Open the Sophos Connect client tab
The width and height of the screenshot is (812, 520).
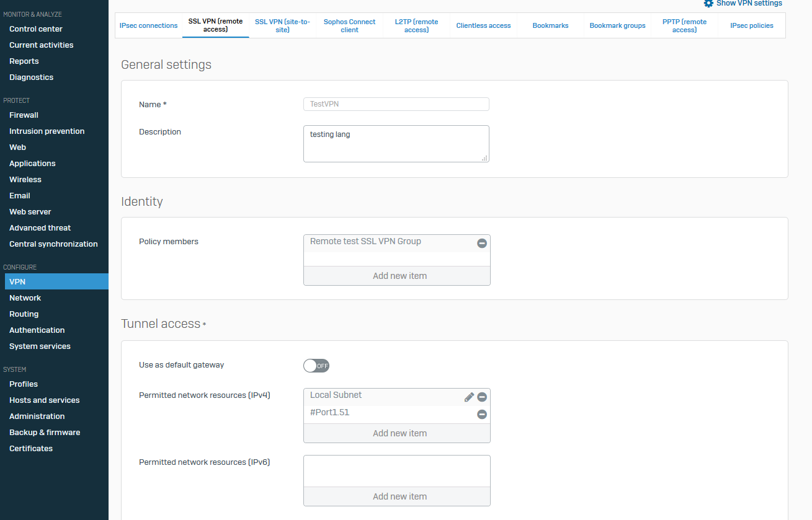349,25
